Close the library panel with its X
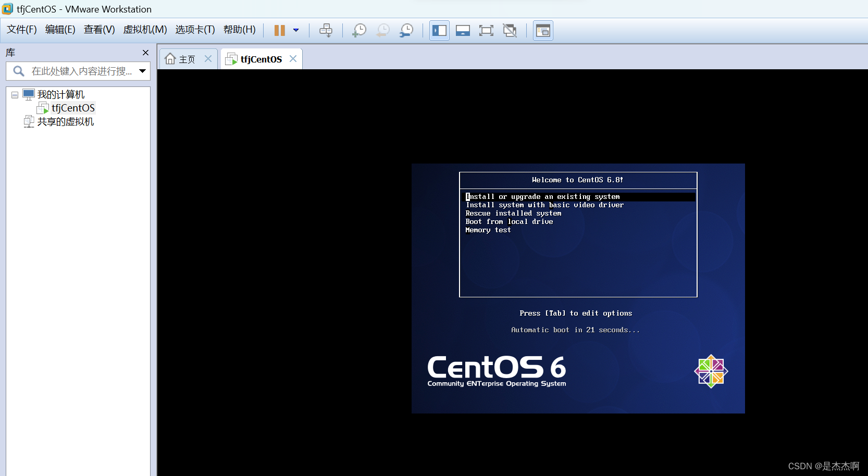The width and height of the screenshot is (868, 476). point(145,53)
